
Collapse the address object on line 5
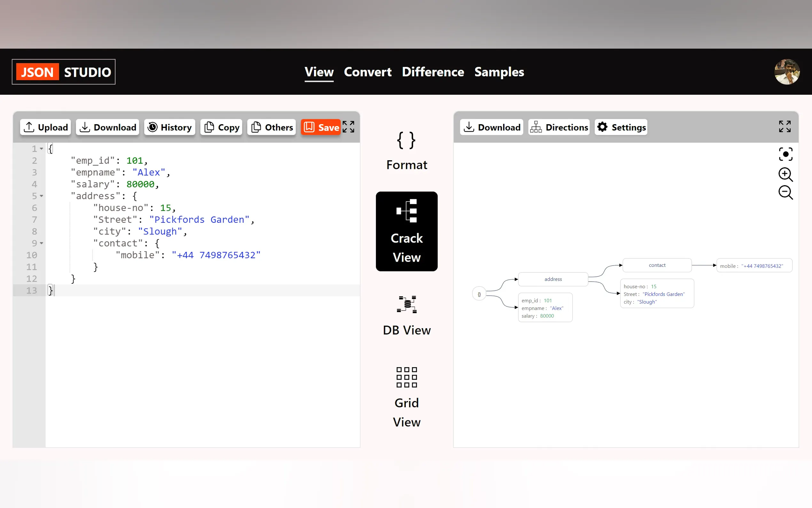[42, 196]
